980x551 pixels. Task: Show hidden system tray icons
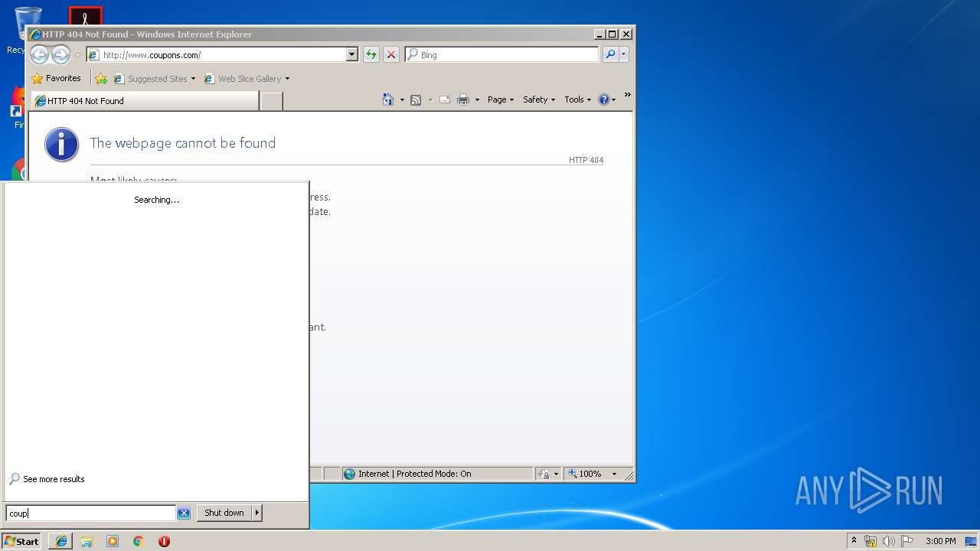tap(854, 540)
